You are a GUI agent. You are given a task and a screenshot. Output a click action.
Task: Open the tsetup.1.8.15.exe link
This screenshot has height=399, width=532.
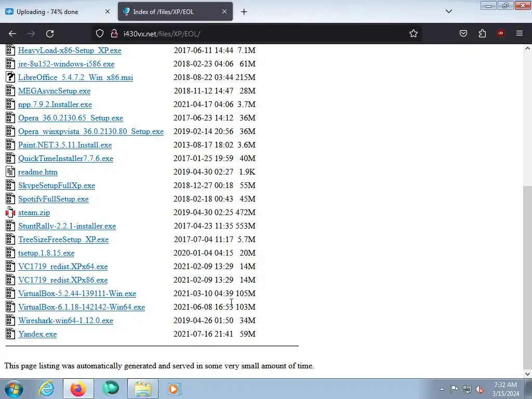tap(46, 253)
